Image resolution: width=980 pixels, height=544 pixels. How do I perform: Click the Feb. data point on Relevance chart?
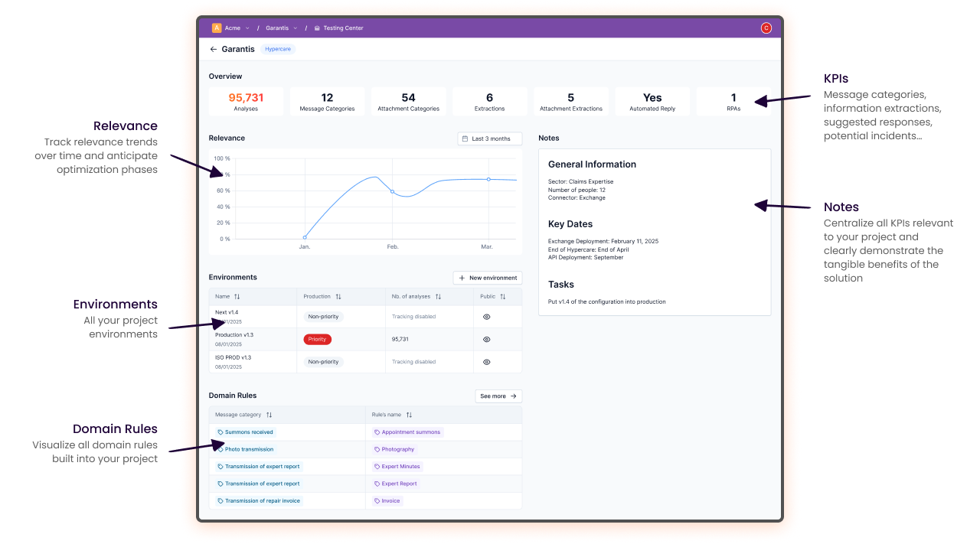pyautogui.click(x=393, y=191)
